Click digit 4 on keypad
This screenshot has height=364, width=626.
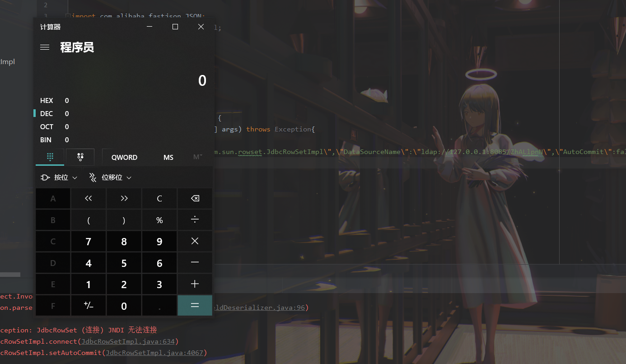tap(89, 263)
